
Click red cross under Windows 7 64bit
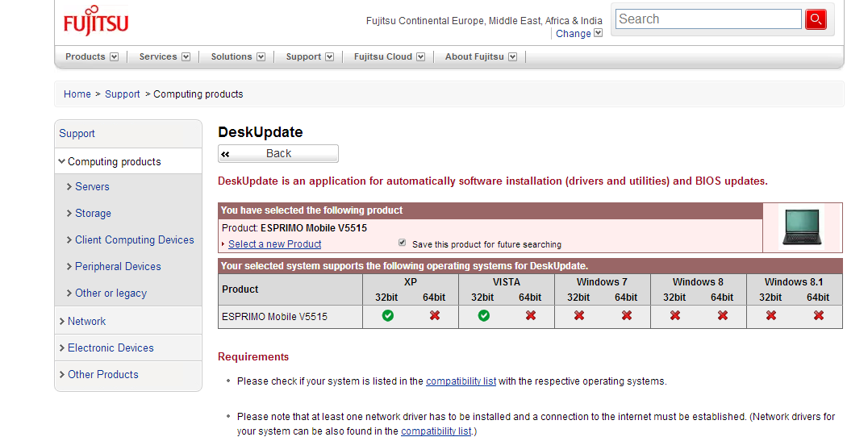tap(627, 315)
